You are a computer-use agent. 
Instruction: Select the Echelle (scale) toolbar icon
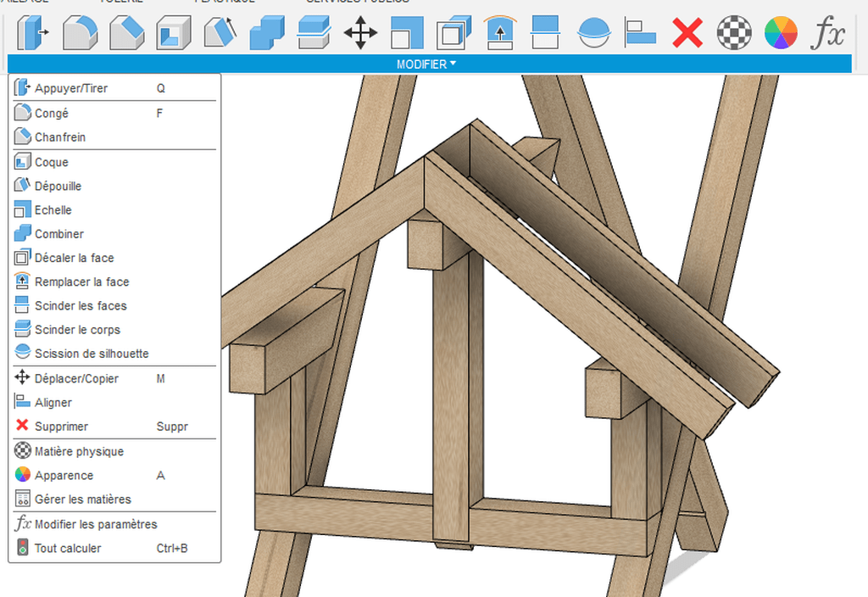click(407, 33)
